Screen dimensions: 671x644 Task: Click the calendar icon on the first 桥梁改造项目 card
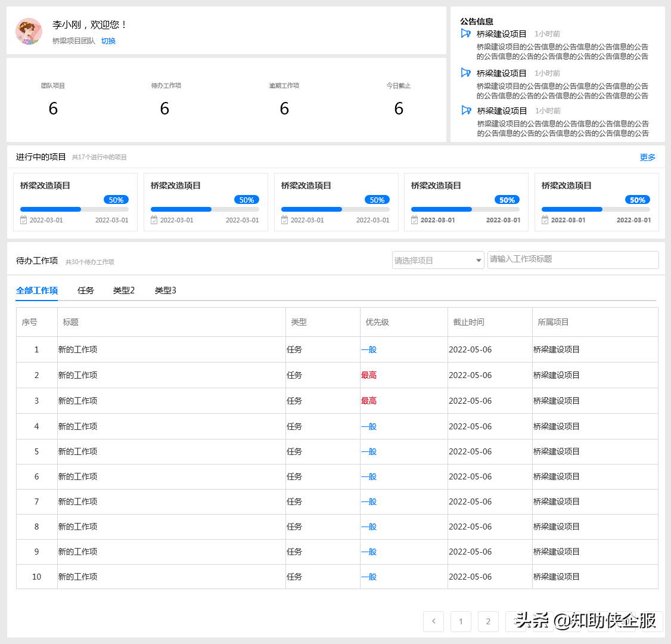(x=22, y=220)
